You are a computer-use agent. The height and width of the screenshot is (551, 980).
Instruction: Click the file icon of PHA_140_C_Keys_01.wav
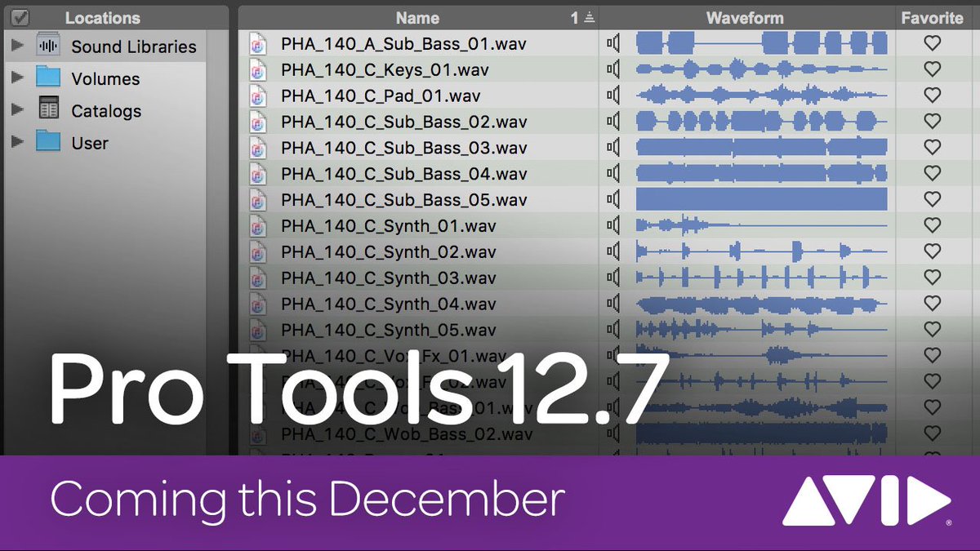[257, 70]
